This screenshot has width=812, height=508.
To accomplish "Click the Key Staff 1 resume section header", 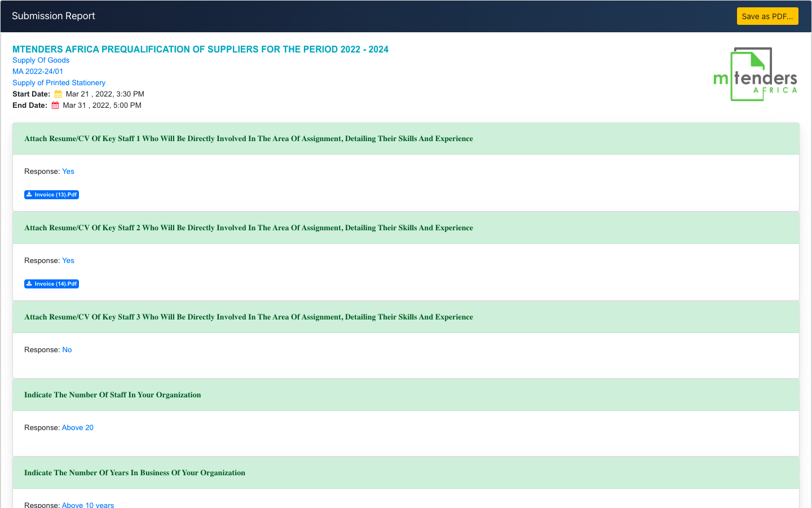I will pyautogui.click(x=406, y=139).
